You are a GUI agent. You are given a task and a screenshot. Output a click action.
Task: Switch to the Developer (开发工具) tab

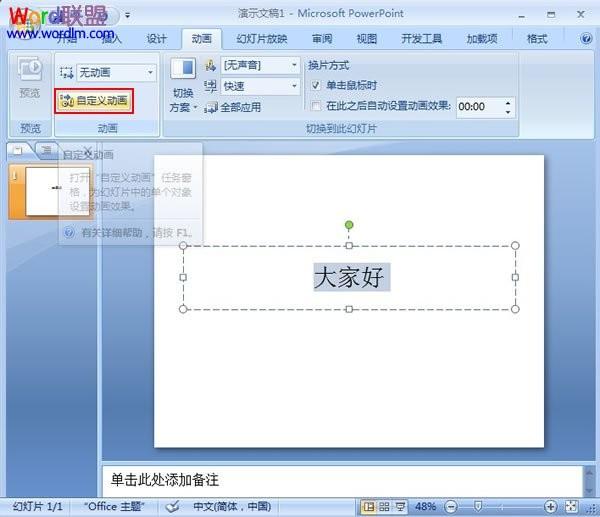pos(421,39)
